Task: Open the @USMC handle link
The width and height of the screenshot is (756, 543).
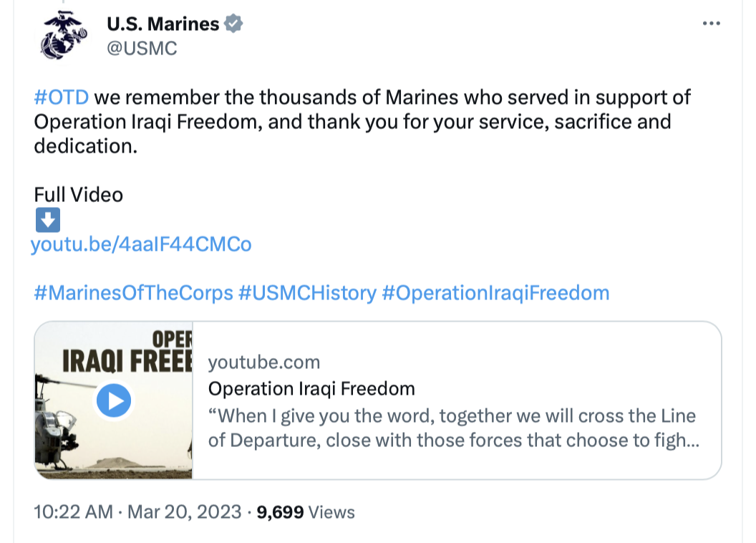Action: (142, 48)
